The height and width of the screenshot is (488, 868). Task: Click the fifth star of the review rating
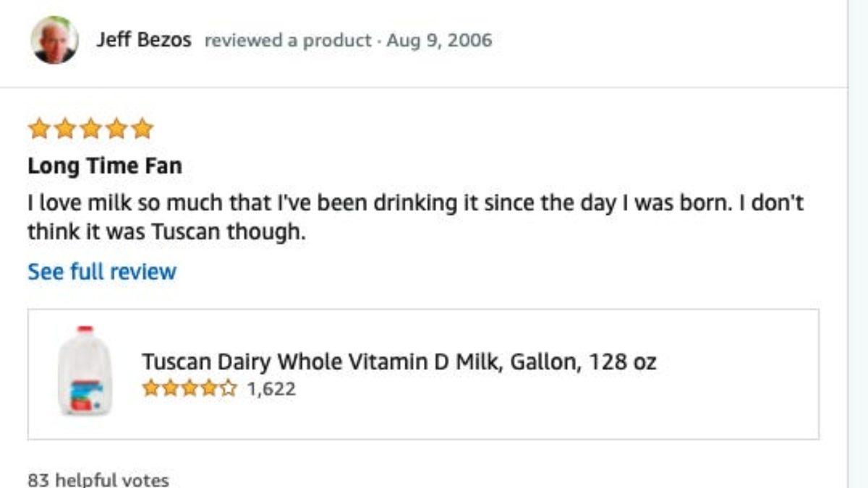tap(142, 129)
